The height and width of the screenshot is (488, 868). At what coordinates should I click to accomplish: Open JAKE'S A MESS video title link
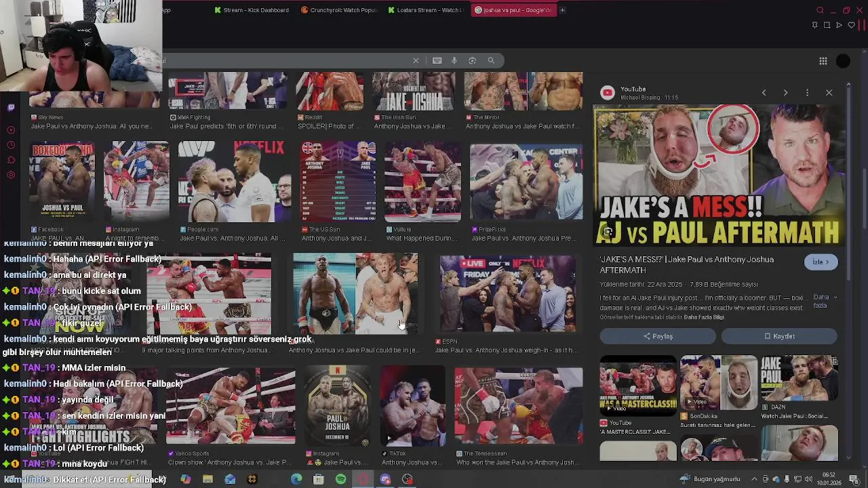(686, 264)
